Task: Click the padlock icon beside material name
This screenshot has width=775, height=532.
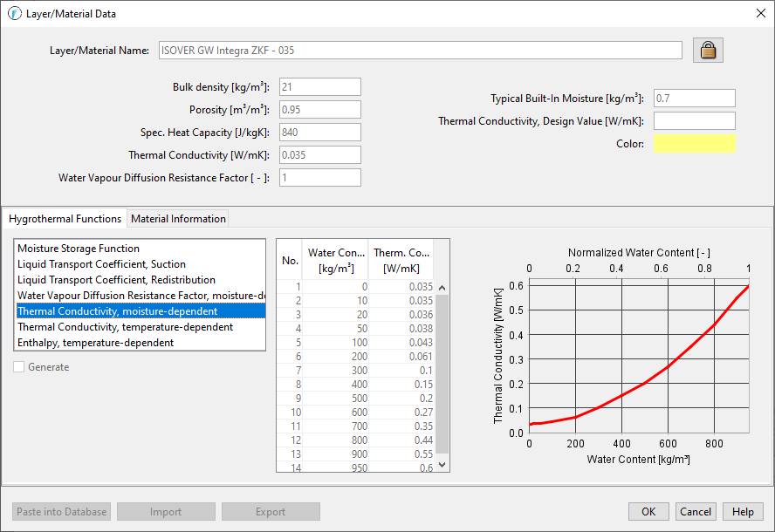Action: (x=708, y=50)
